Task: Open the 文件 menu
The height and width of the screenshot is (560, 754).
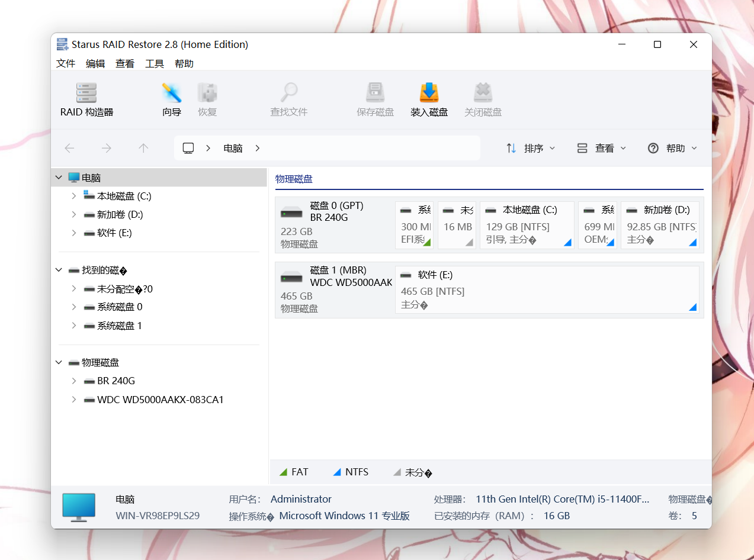Action: pos(66,63)
